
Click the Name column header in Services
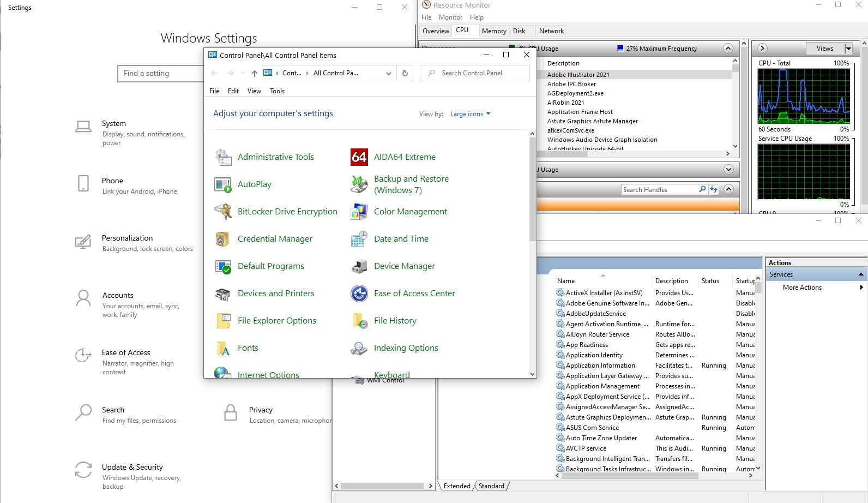[x=602, y=281]
